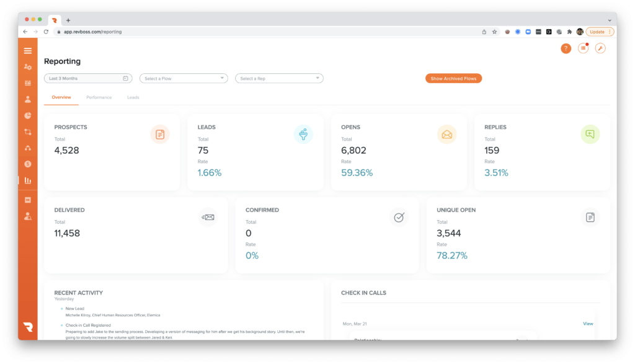Image resolution: width=635 pixels, height=364 pixels.
Task: Click the RevBoss logo at sidebar bottom
Action: 28,327
